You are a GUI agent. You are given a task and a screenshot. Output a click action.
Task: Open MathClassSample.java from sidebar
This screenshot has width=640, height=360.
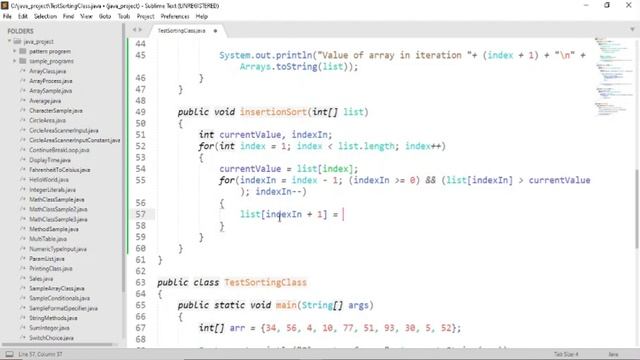pyautogui.click(x=57, y=199)
